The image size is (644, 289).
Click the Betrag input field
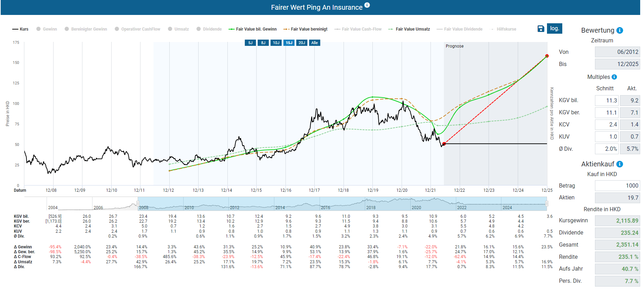click(617, 186)
